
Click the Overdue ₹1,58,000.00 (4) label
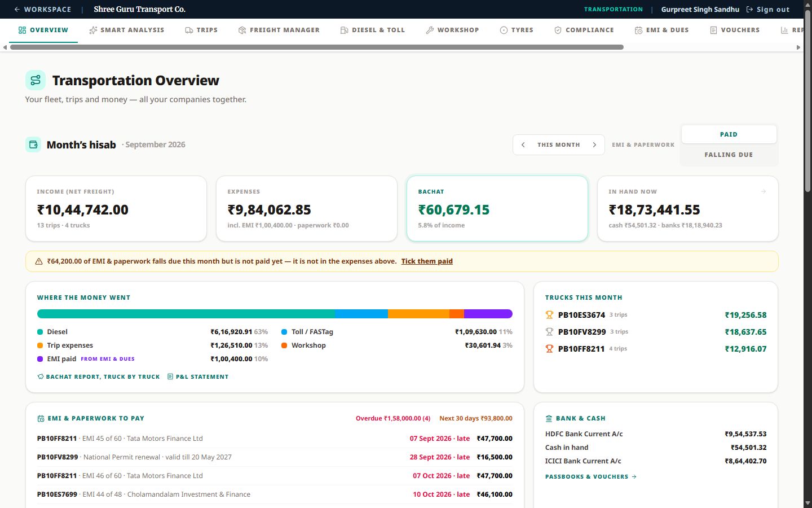point(393,418)
